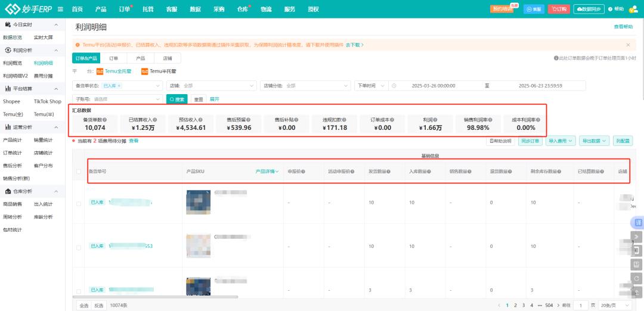Close the orange Temu notice banner

coord(628,45)
